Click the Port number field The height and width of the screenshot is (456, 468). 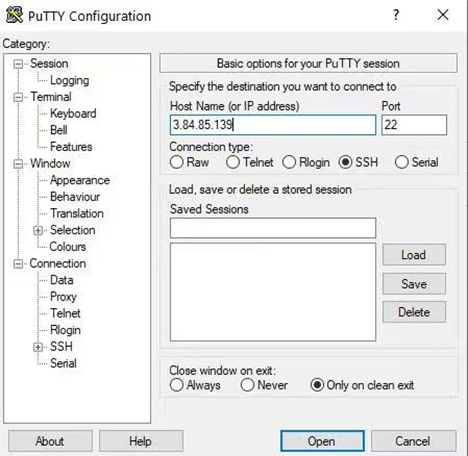coord(414,125)
